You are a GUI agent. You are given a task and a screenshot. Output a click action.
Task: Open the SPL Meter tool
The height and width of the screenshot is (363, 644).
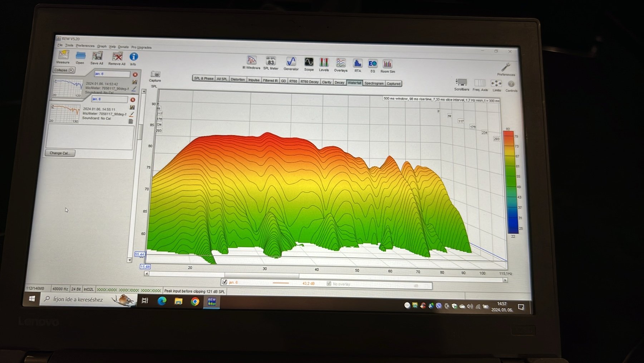click(271, 62)
